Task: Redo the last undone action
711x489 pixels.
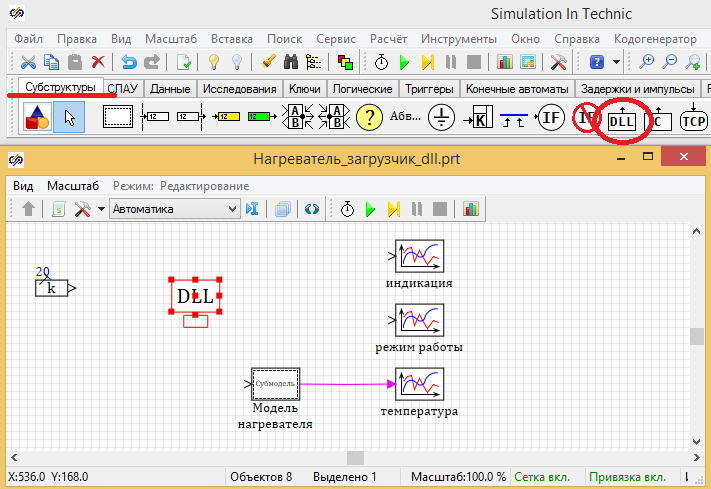Action: click(152, 62)
